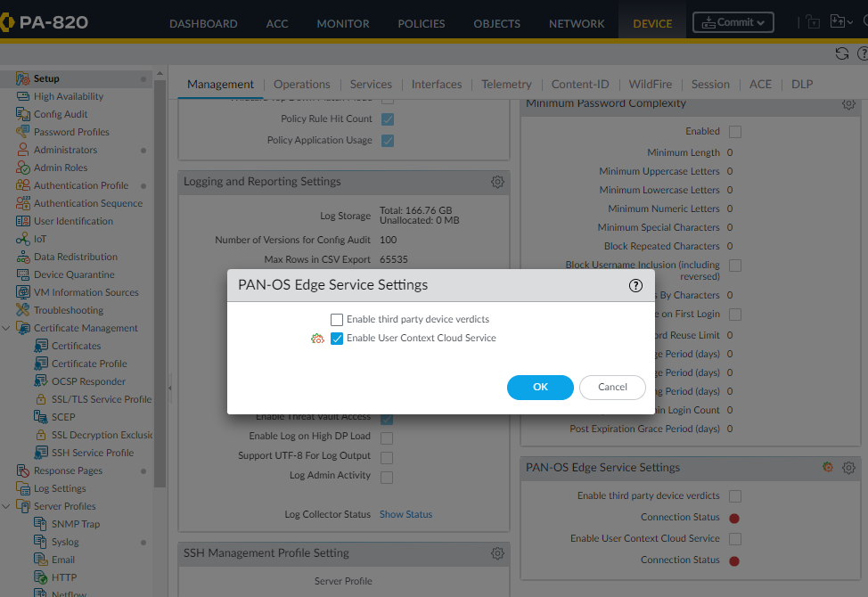
Task: Collapse the Certificate Management tree
Action: point(6,327)
